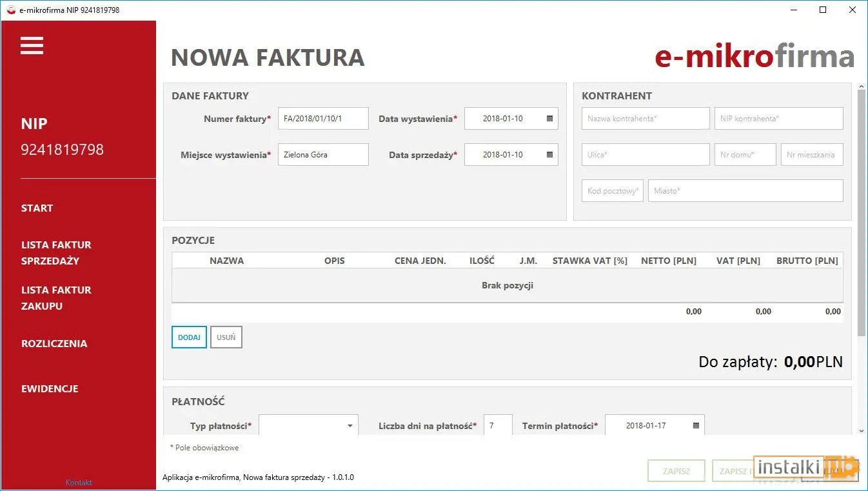Click DODAJ to add an invoice item

click(x=188, y=337)
